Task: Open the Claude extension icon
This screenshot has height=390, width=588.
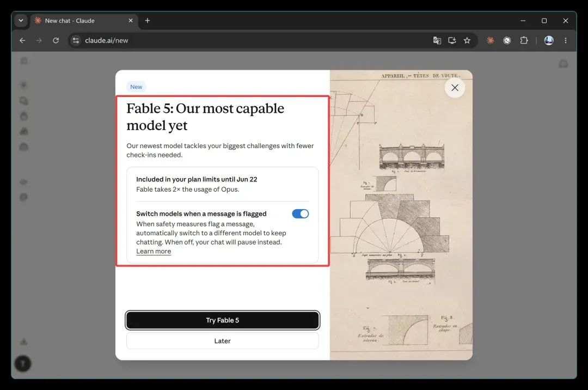Action: tap(490, 40)
